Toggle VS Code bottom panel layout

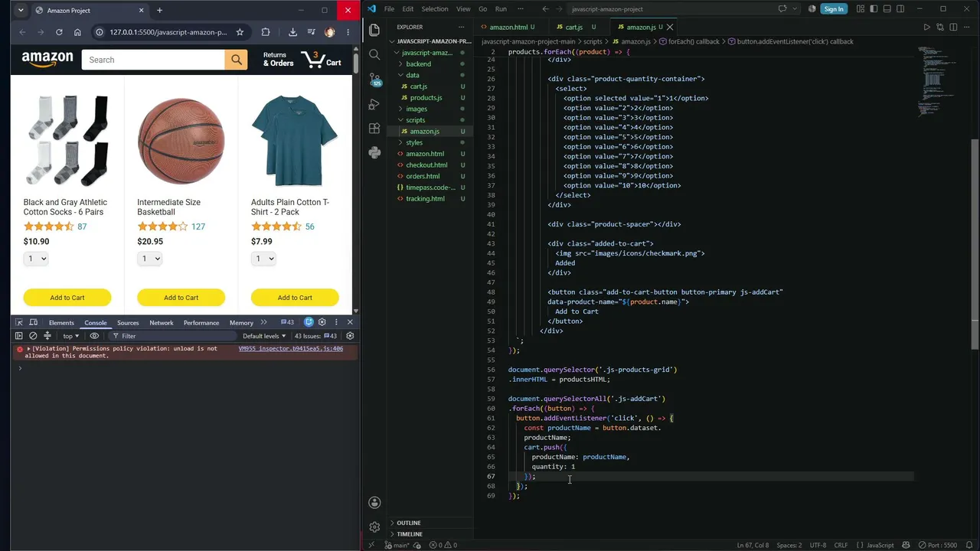(x=887, y=9)
